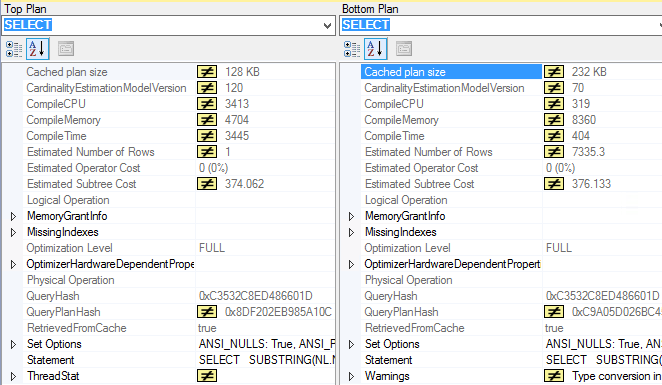Expand MemoryGrantInfo in Top Plan

click(x=13, y=217)
